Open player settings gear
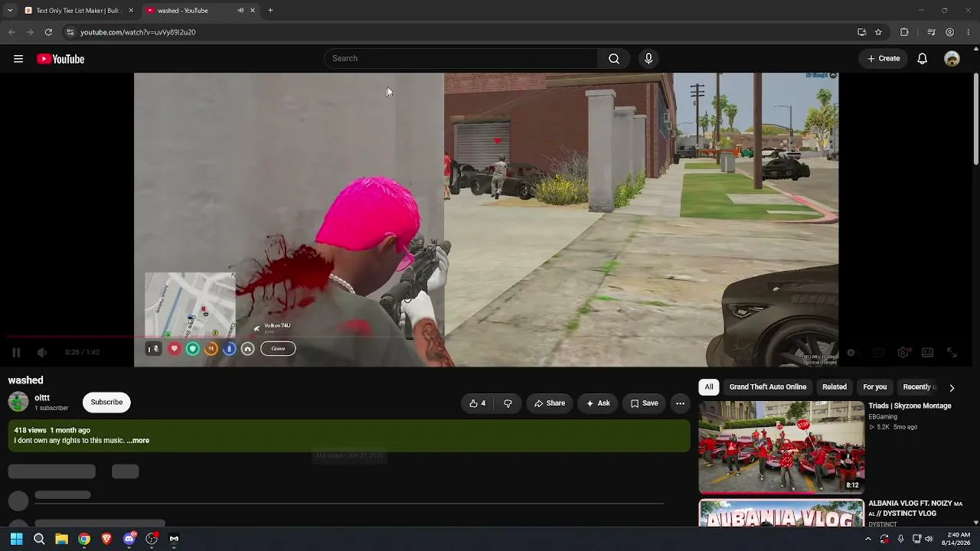 click(903, 353)
